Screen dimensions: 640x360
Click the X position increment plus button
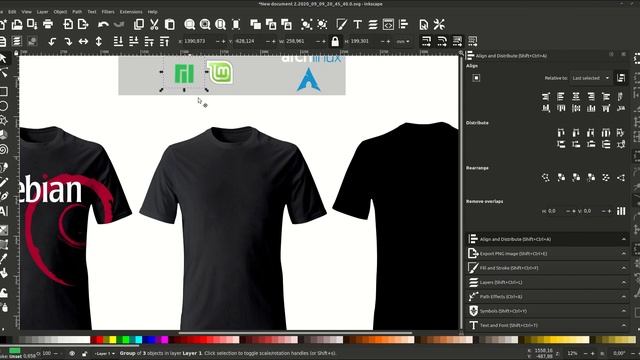coord(223,41)
